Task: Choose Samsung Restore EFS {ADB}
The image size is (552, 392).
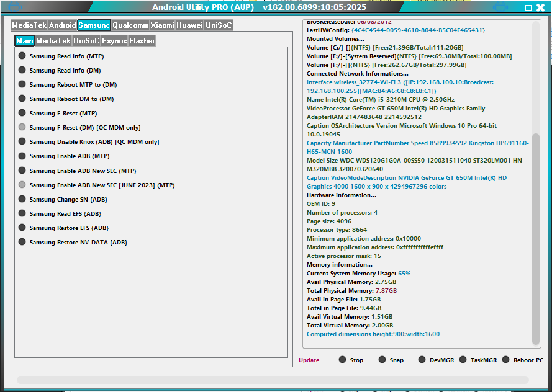Action: click(x=22, y=228)
